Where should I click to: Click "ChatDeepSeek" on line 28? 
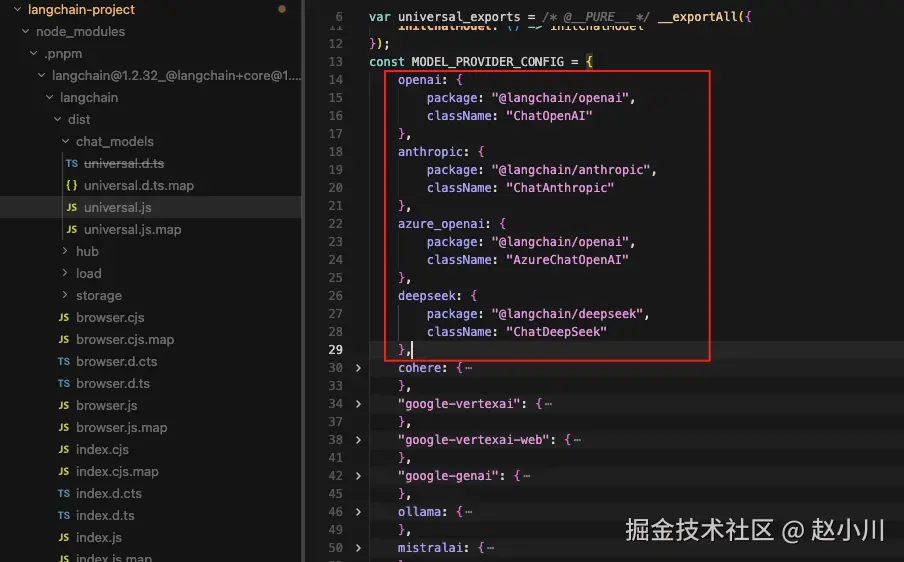[556, 332]
